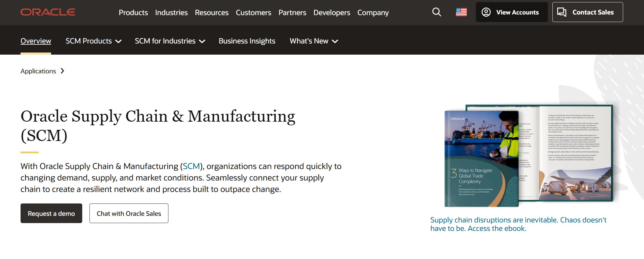Select the US flag country icon

[x=461, y=12]
